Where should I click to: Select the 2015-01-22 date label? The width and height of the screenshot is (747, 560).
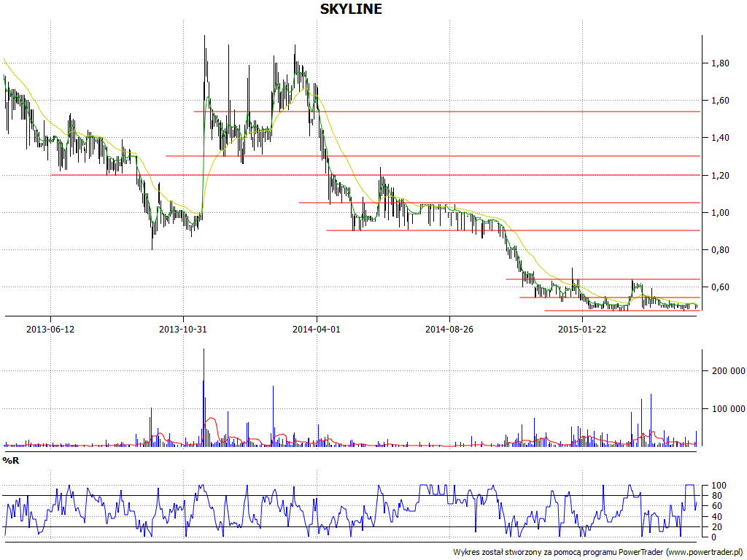coord(582,329)
